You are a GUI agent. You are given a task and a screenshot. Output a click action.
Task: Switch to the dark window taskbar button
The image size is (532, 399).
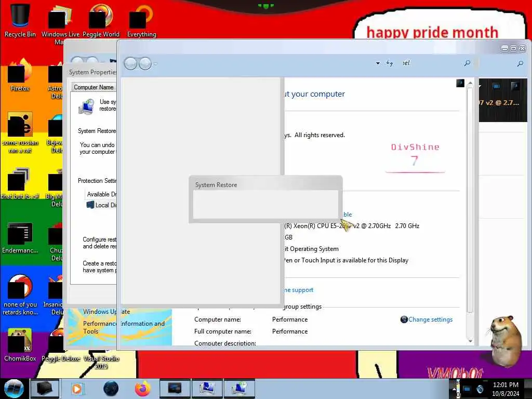click(x=175, y=389)
